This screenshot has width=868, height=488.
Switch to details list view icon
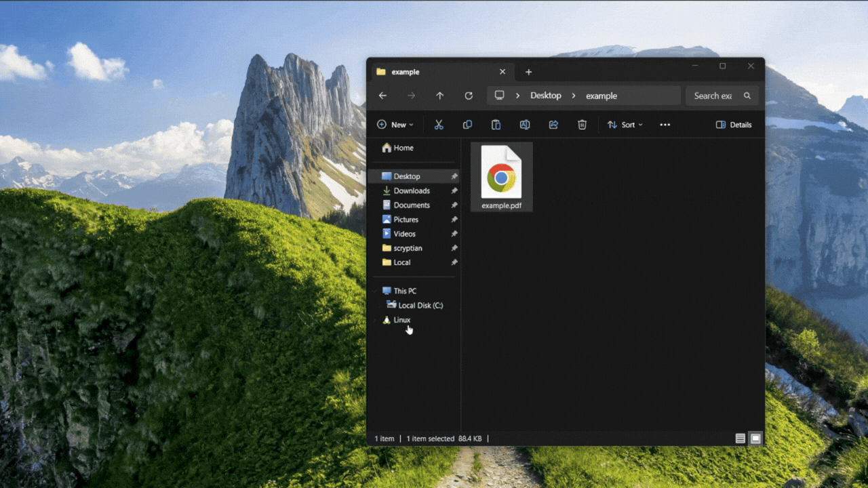[741, 439]
